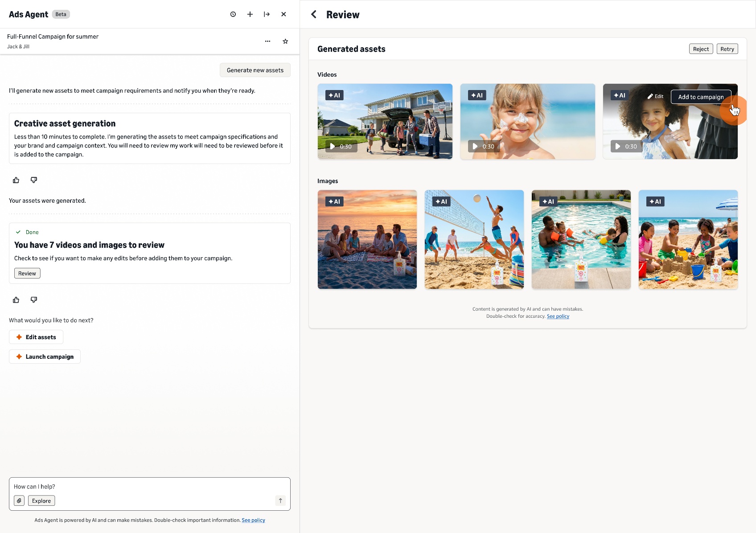Viewport: 756px width, 533px height.
Task: Retry generating assets
Action: (x=727, y=49)
